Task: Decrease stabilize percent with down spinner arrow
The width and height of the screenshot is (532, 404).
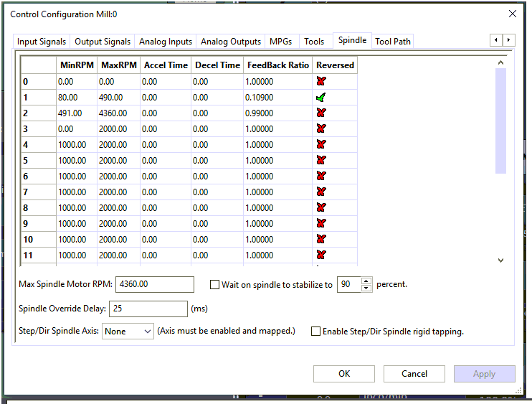Action: pyautogui.click(x=366, y=288)
